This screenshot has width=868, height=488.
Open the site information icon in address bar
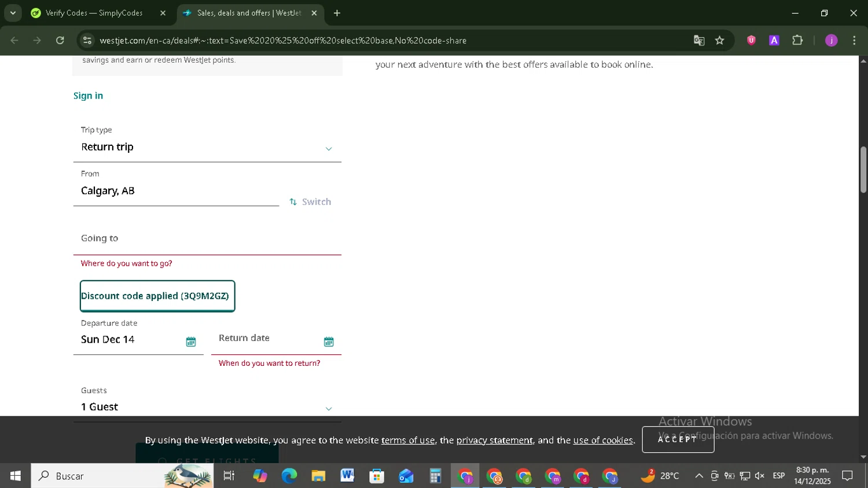pyautogui.click(x=87, y=41)
